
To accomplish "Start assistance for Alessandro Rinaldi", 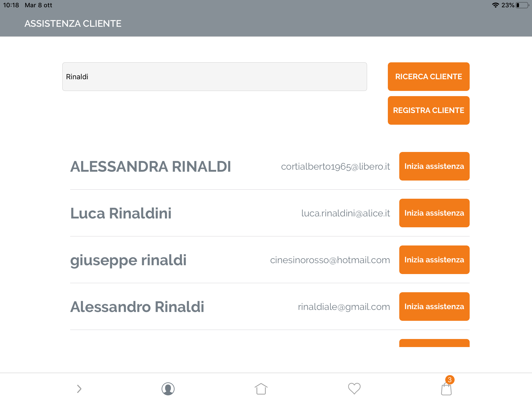I will (434, 307).
